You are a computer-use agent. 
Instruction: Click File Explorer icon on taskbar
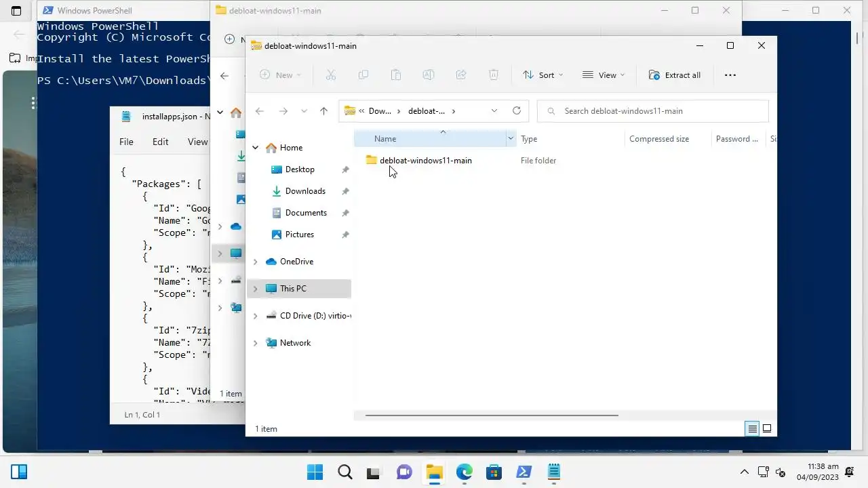(x=434, y=472)
